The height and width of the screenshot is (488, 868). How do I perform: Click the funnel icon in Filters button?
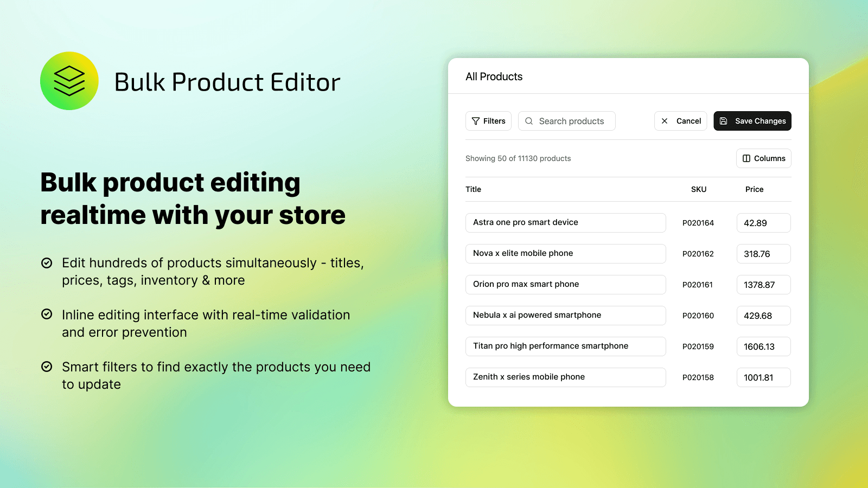476,121
